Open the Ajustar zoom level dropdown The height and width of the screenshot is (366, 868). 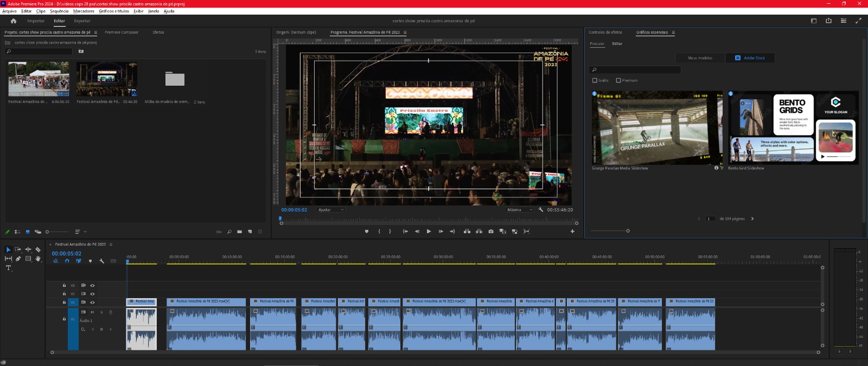pyautogui.click(x=331, y=210)
